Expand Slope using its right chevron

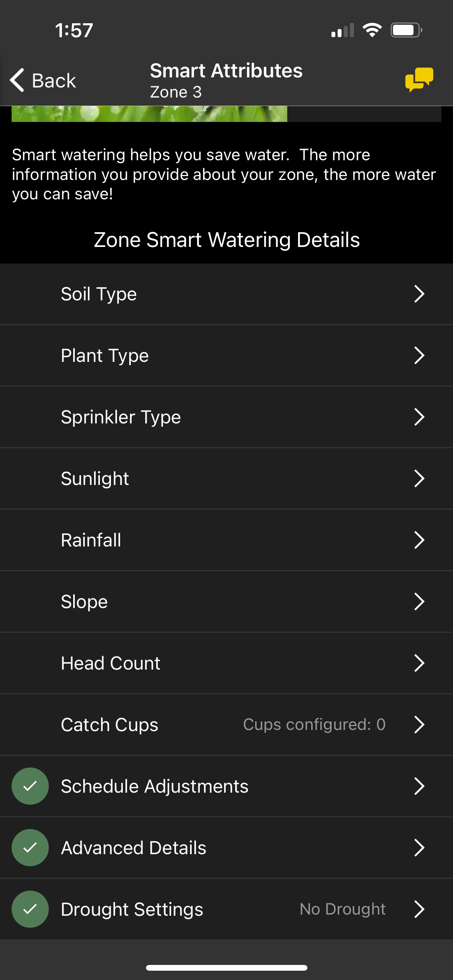419,601
